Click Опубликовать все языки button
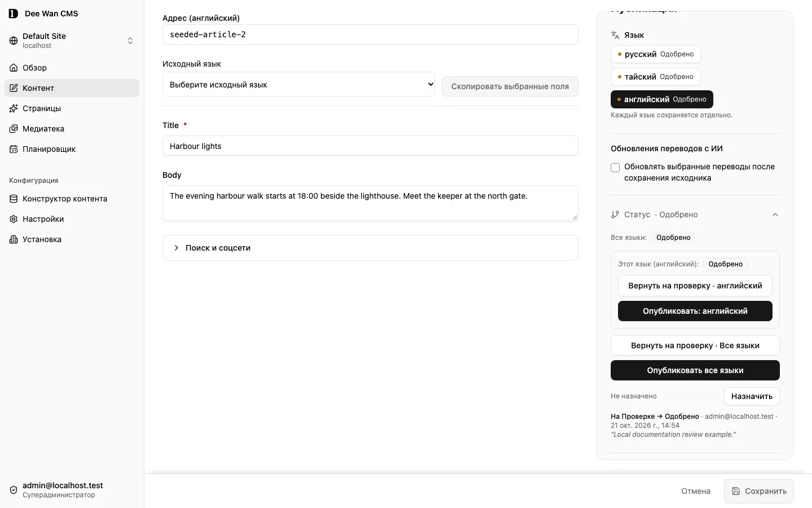The image size is (812, 508). [x=695, y=370]
